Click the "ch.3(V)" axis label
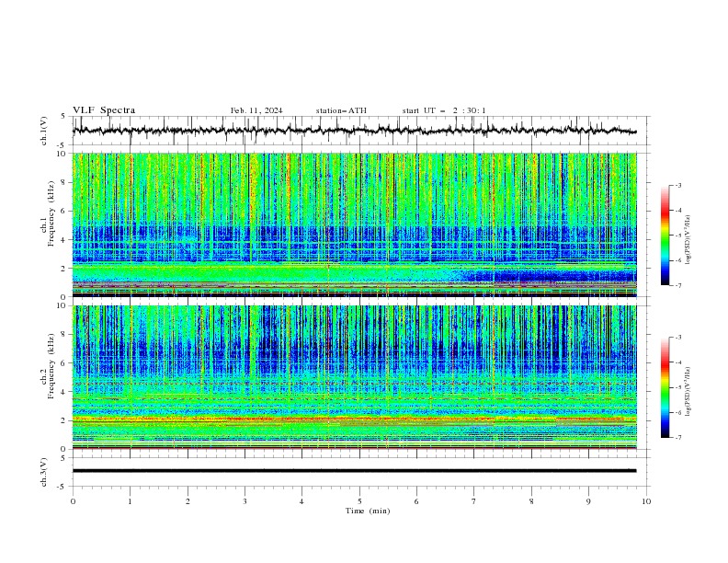This screenshot has width=728, height=563. (44, 472)
